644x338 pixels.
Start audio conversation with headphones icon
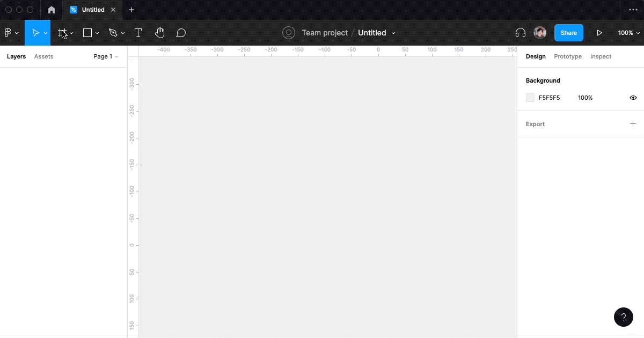click(520, 33)
